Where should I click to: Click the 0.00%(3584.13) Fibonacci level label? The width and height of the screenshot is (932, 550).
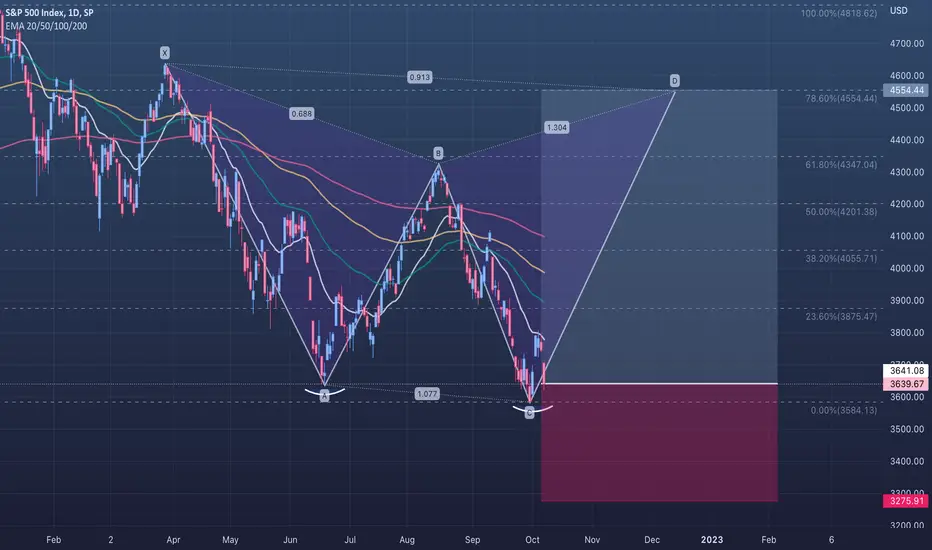[x=843, y=410]
